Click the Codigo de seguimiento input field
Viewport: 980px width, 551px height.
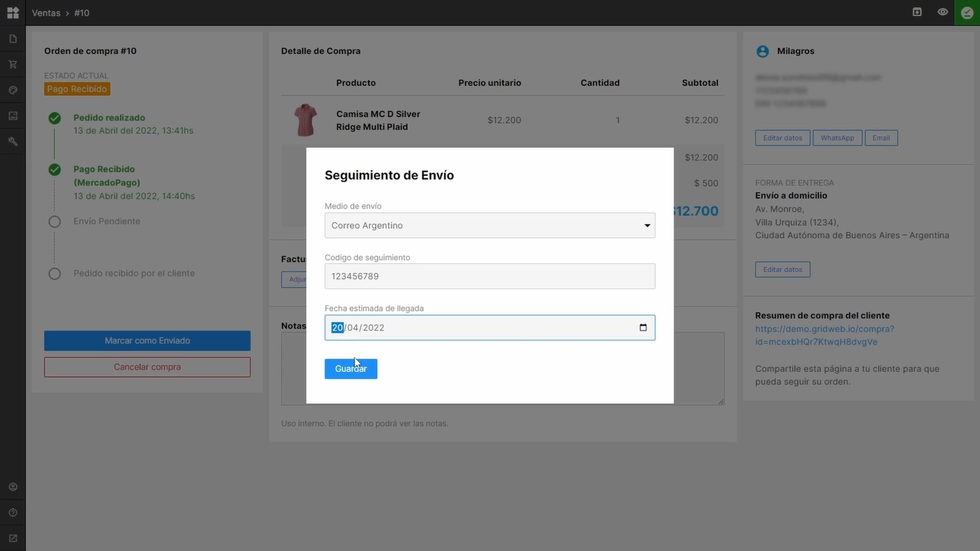(x=490, y=276)
